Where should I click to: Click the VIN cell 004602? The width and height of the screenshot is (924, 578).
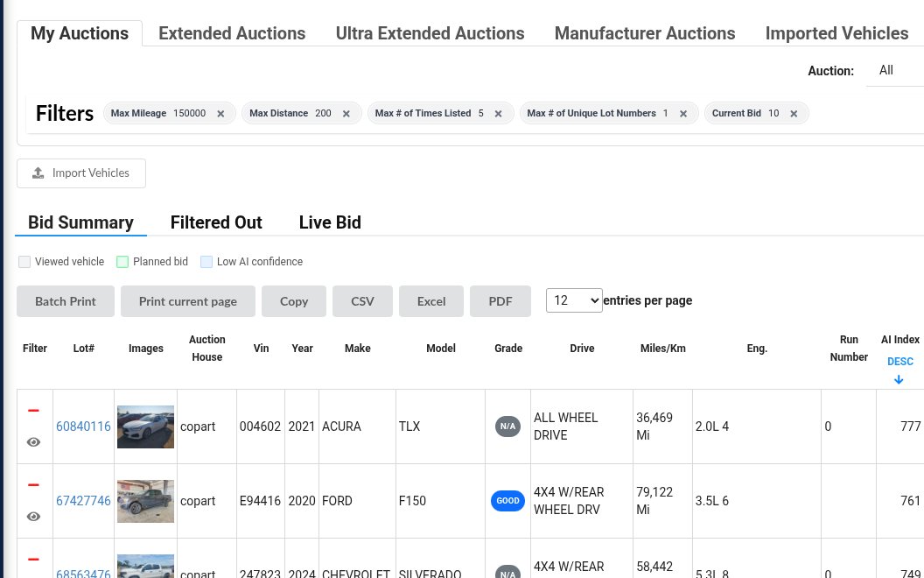(260, 426)
